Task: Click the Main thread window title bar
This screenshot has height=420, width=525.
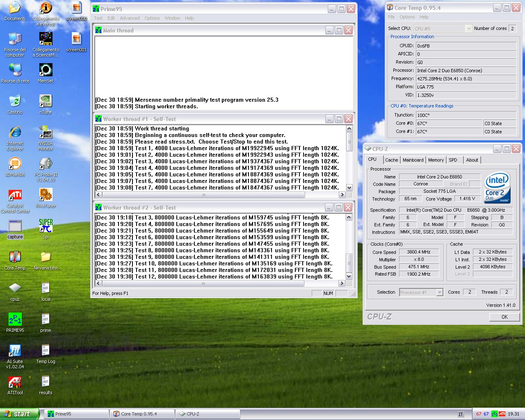Action: coord(224,30)
